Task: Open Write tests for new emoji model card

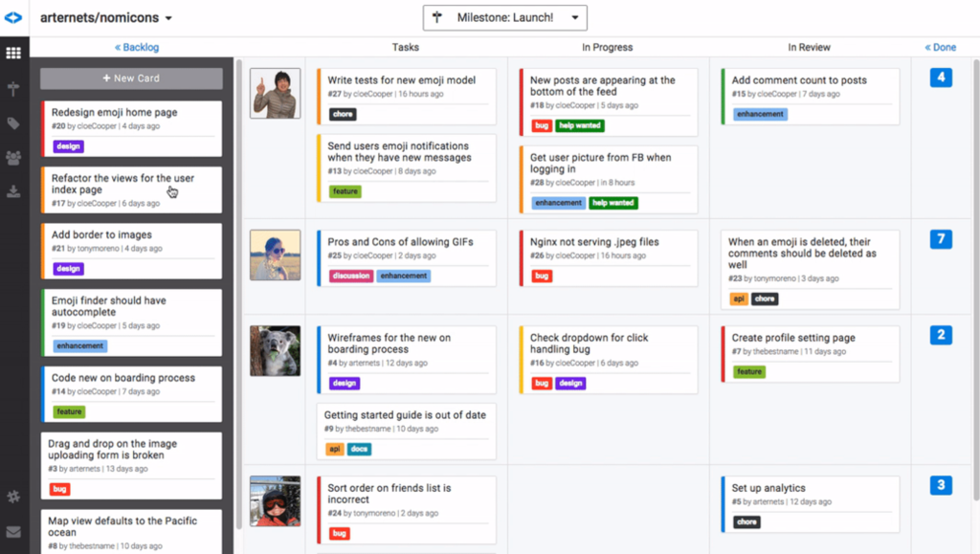Action: pos(406,97)
